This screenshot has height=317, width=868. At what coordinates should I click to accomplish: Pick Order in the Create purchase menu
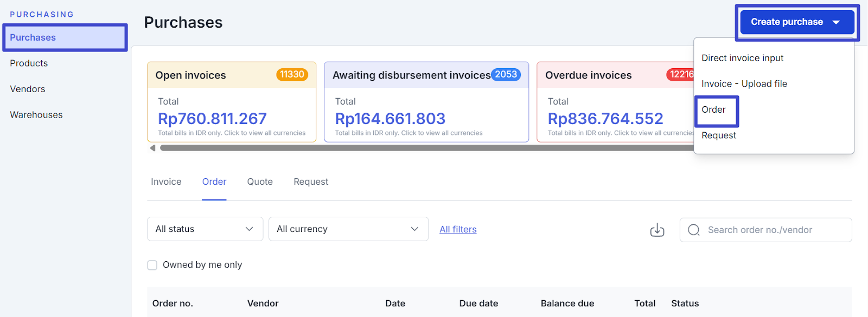(x=713, y=109)
